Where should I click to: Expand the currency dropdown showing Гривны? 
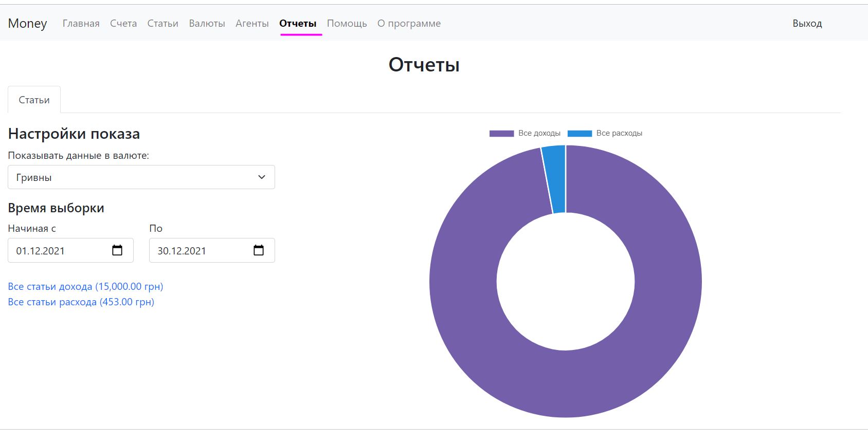pyautogui.click(x=141, y=177)
